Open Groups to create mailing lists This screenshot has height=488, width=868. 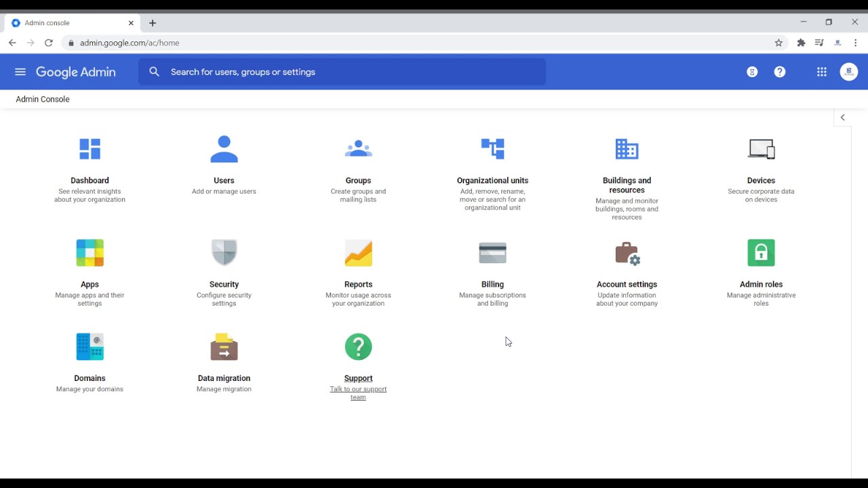[x=358, y=149]
